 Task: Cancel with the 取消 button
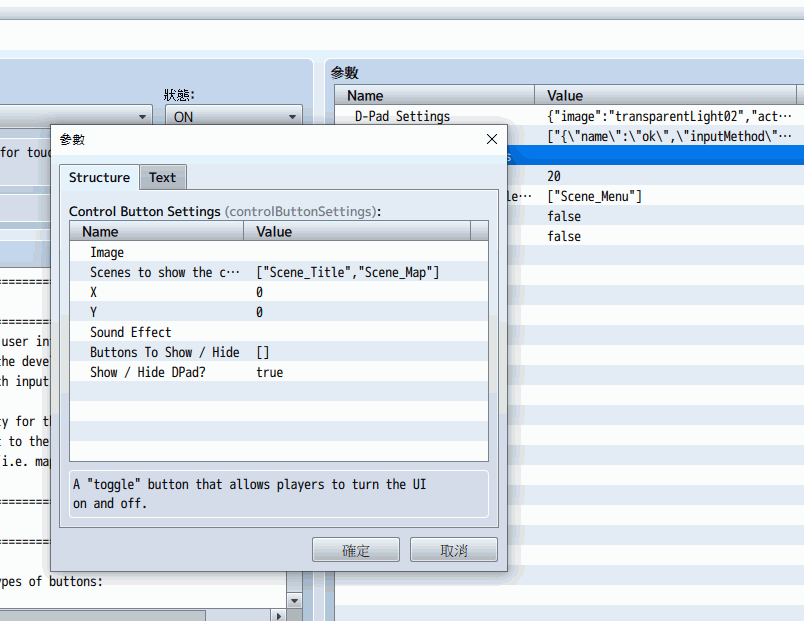coord(454,550)
